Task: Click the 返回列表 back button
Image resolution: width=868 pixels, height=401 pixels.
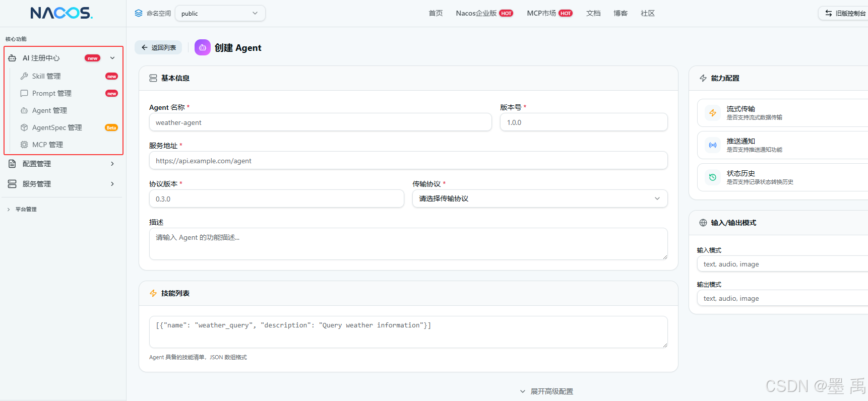Action: tap(158, 47)
